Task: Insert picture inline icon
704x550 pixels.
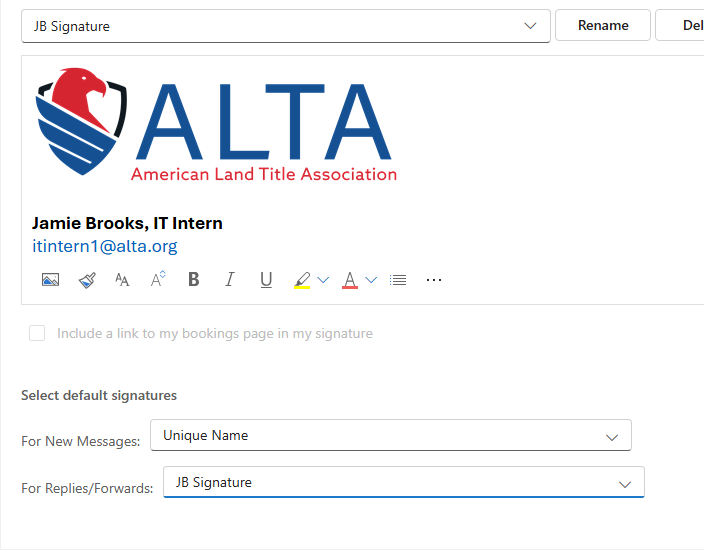Action: [x=50, y=280]
